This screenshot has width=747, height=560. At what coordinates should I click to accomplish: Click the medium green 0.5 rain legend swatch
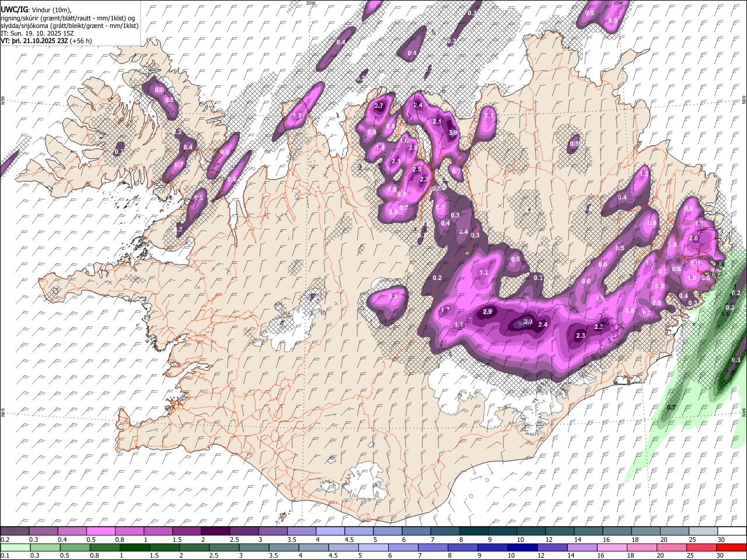point(75,547)
